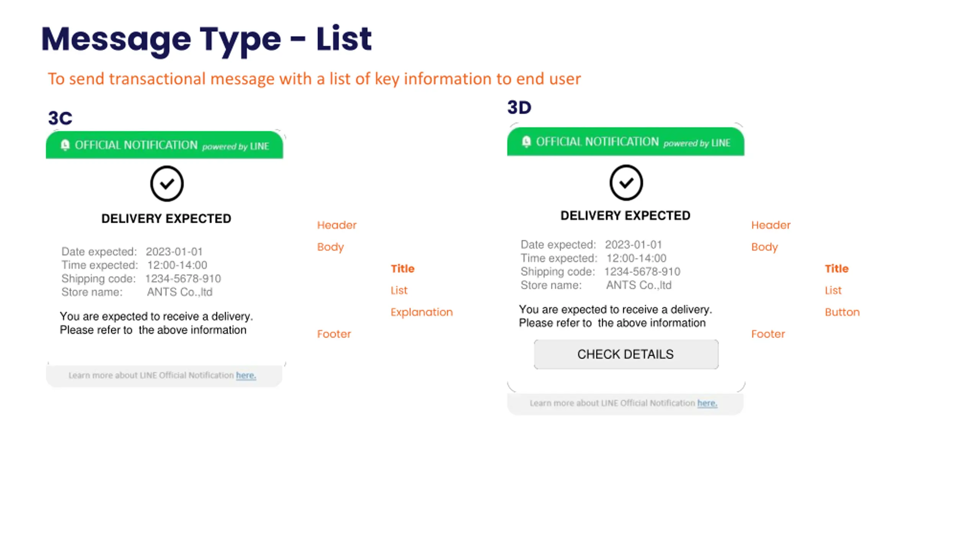Click the store name line in the 3C card

point(137,292)
